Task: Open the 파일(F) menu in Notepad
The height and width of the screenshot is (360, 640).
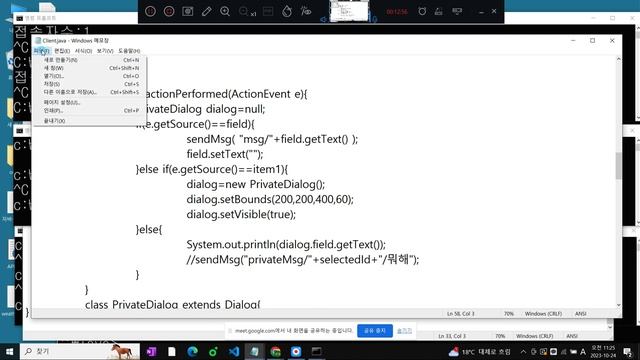Action: pos(42,51)
